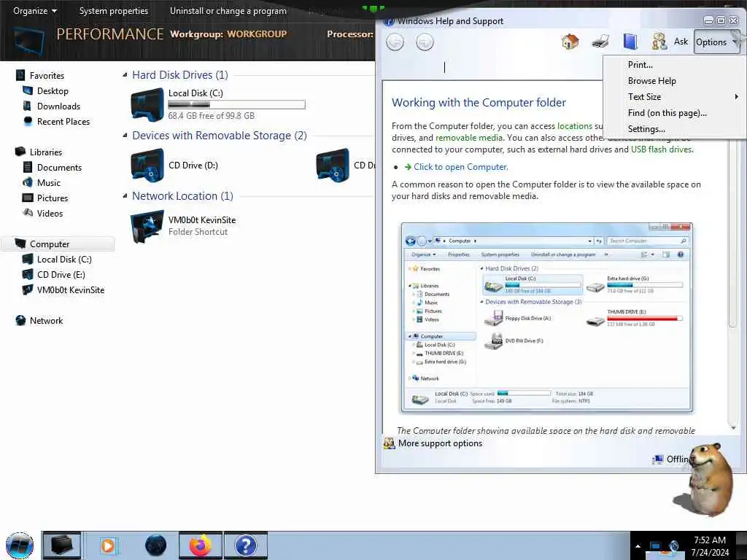Select Favorites in navigation pane
The height and width of the screenshot is (560, 747).
point(46,75)
